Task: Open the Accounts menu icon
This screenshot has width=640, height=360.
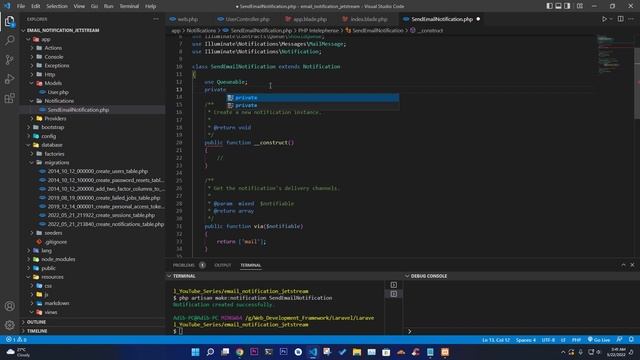Action: (x=9, y=306)
